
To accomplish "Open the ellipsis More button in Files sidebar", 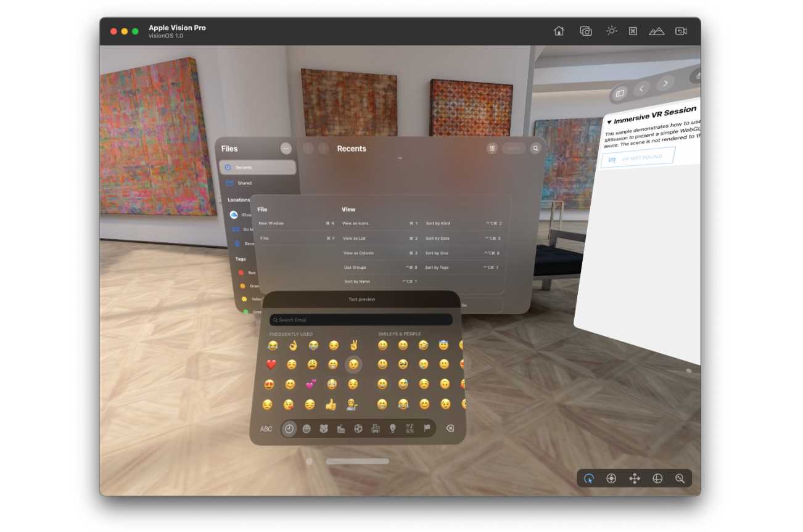I will pos(286,148).
